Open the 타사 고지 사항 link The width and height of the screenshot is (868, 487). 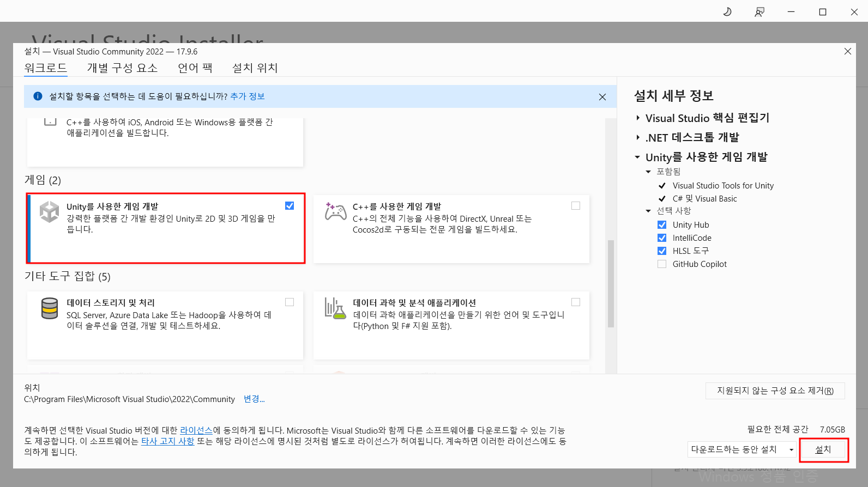pyautogui.click(x=168, y=441)
